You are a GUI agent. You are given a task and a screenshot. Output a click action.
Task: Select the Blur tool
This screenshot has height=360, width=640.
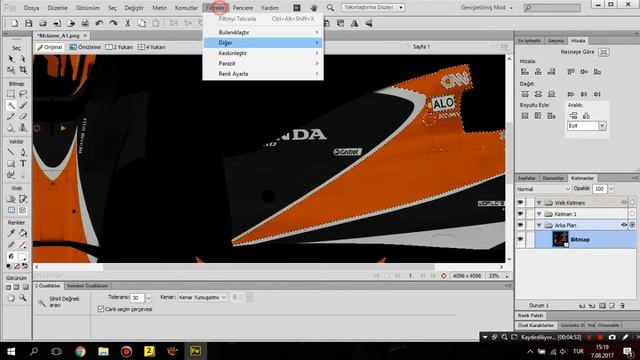[11, 128]
